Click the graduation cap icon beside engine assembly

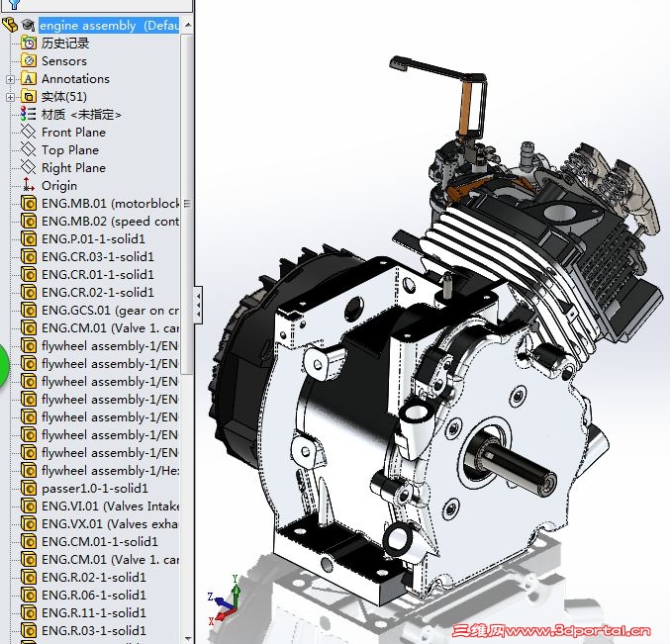tap(28, 25)
